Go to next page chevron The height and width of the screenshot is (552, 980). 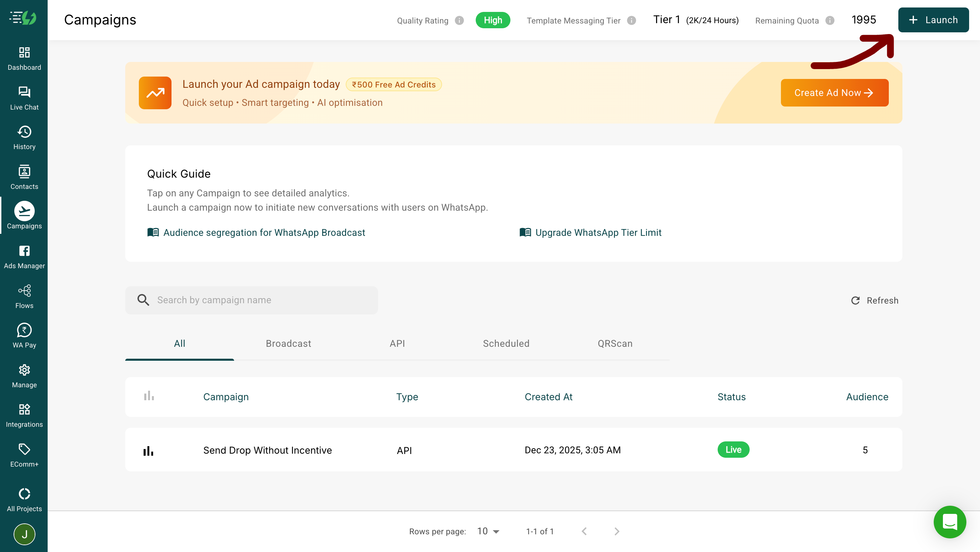tap(617, 532)
